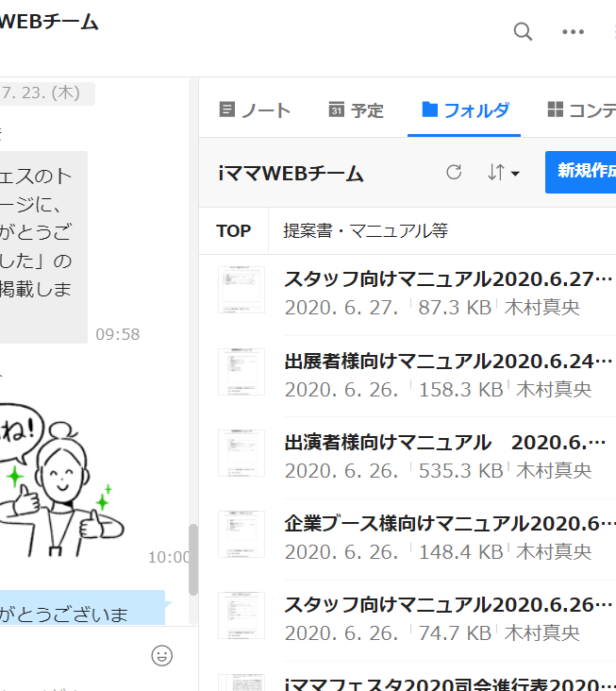Select the フォルダ tab
This screenshot has width=616, height=691.
pyautogui.click(x=465, y=110)
